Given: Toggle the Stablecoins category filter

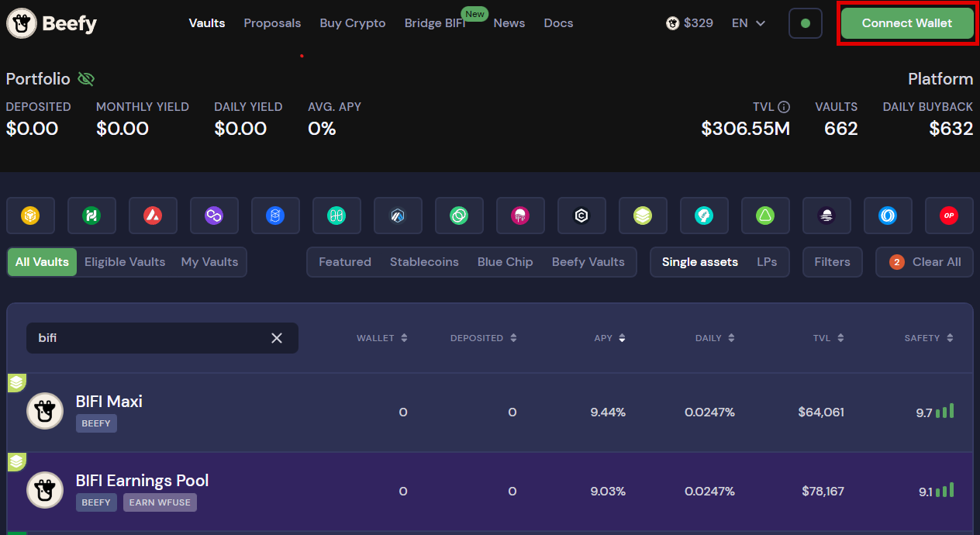Looking at the screenshot, I should (x=424, y=262).
